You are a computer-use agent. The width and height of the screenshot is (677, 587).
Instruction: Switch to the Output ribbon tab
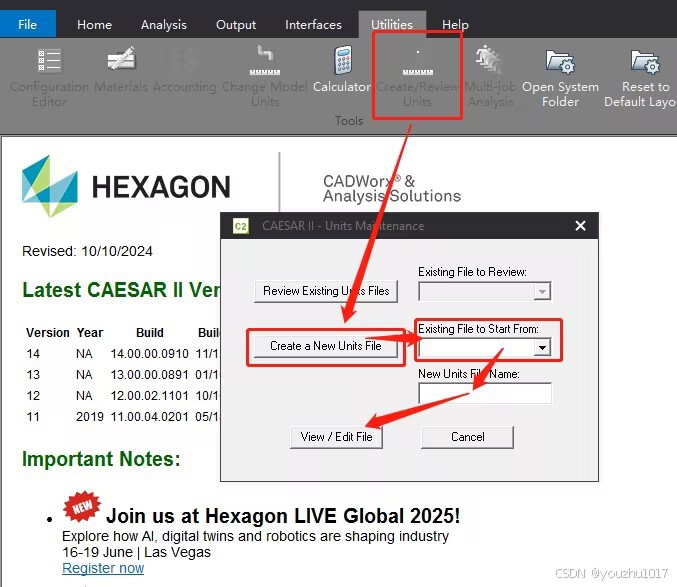click(236, 25)
